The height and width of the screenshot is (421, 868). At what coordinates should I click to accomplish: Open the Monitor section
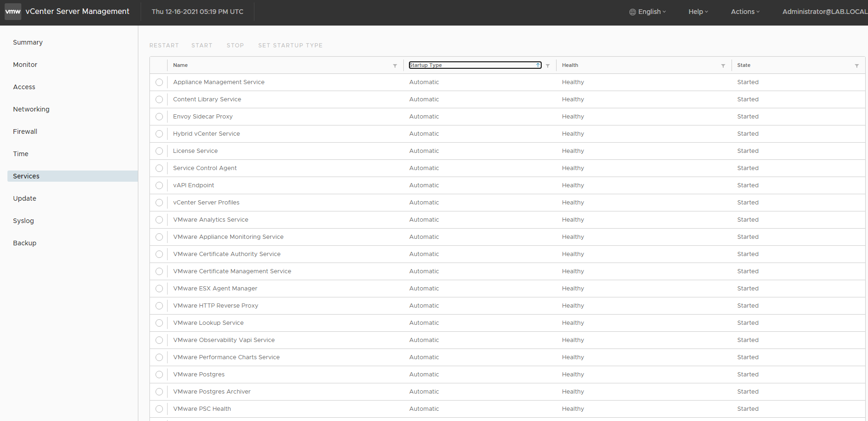pos(25,65)
